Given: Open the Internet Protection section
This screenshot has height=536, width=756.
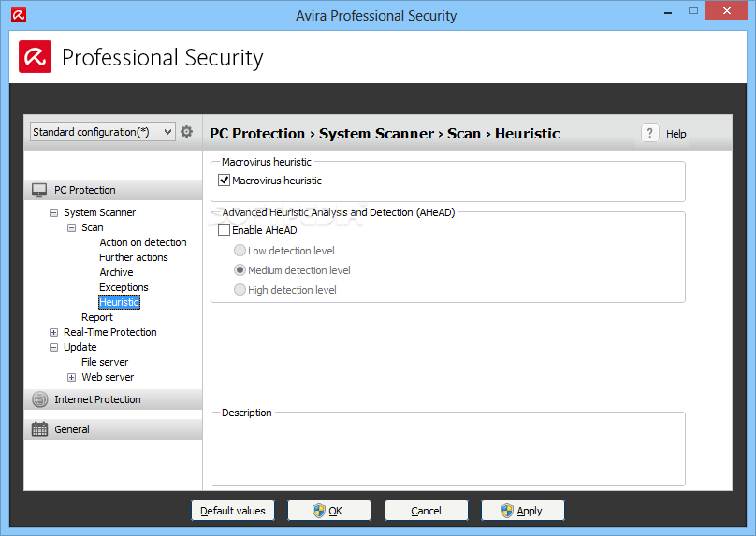Looking at the screenshot, I should tap(113, 399).
